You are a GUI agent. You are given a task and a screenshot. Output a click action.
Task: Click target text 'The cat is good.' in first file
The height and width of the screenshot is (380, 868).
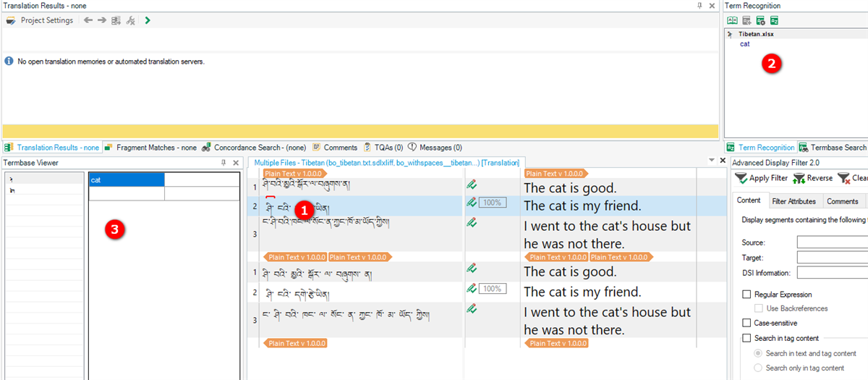click(570, 187)
